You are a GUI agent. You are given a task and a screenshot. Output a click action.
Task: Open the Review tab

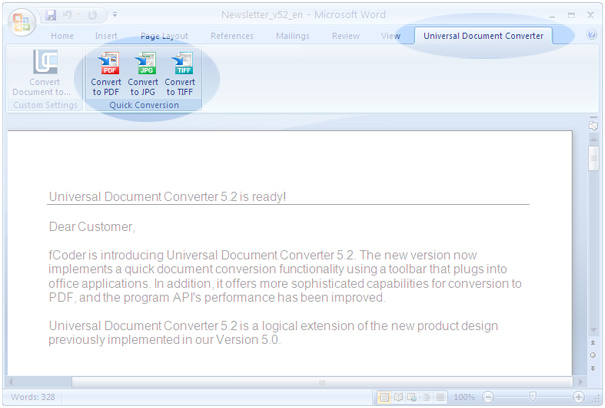tap(346, 36)
